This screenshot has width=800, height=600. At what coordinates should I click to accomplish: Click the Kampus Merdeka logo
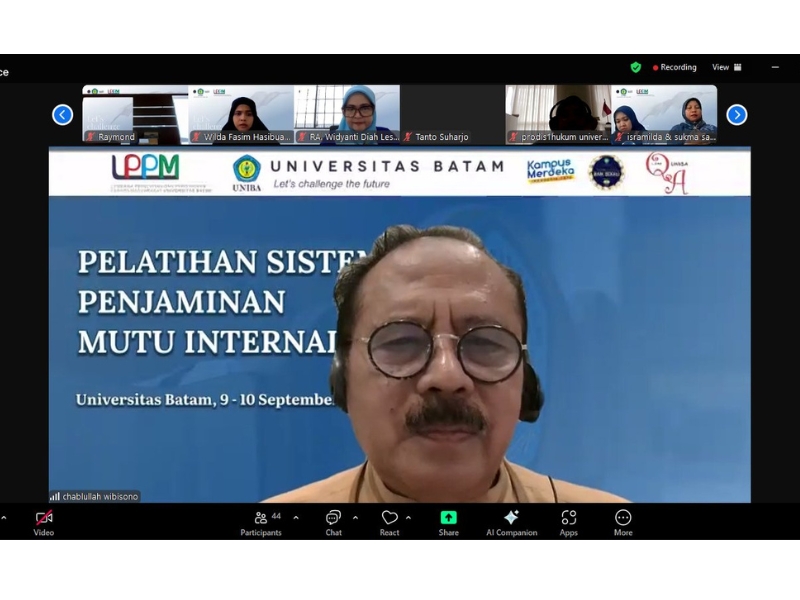pos(551,171)
